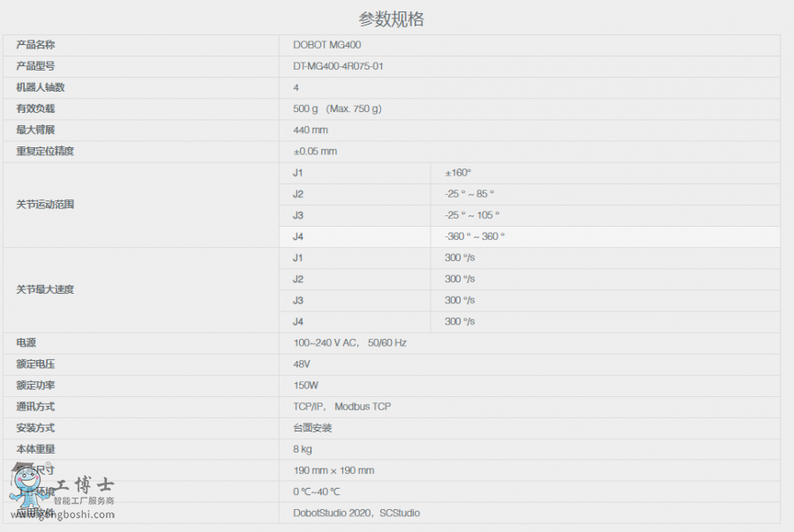Click the DOBOT MG400 product name value
The width and height of the screenshot is (794, 532).
tap(327, 44)
